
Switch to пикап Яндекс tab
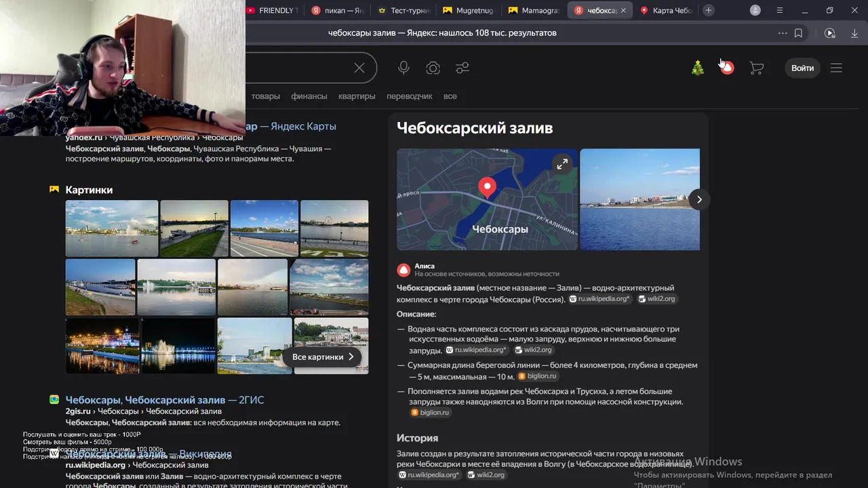pos(338,10)
